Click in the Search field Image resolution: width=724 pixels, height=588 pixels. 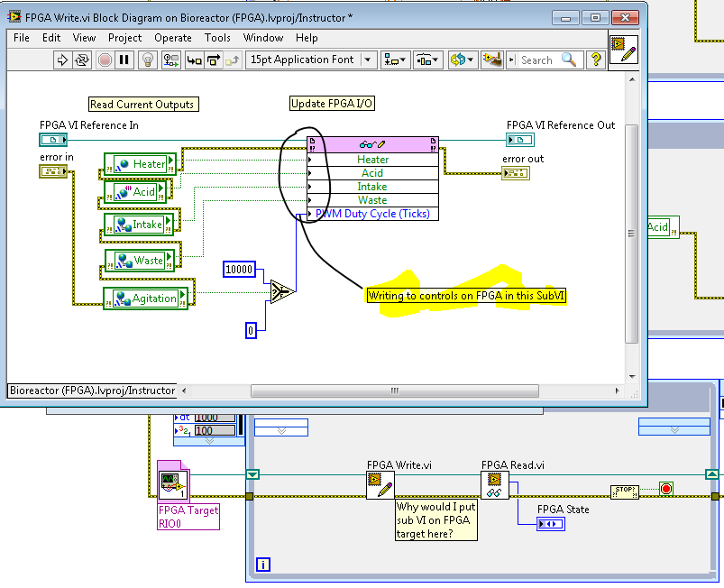point(536,60)
